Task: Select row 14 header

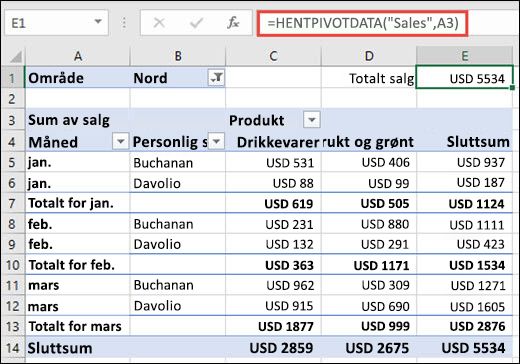Action: 12,348
